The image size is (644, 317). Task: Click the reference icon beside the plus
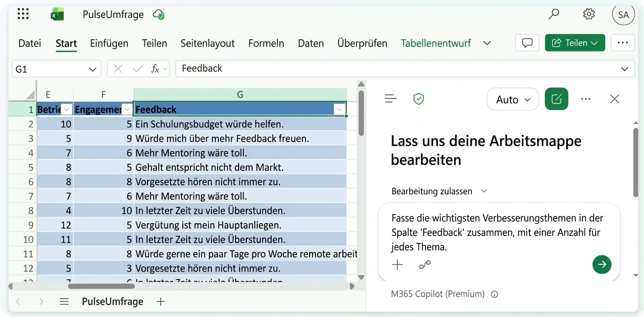(x=425, y=265)
